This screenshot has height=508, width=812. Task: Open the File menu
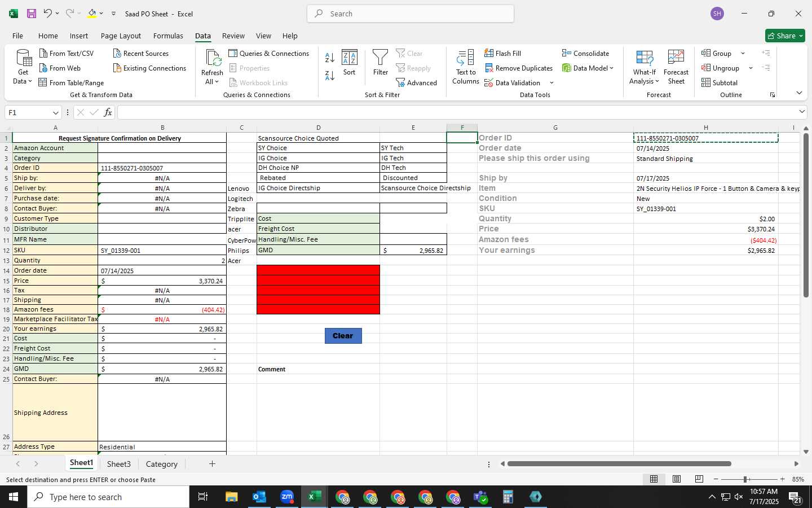(17, 36)
